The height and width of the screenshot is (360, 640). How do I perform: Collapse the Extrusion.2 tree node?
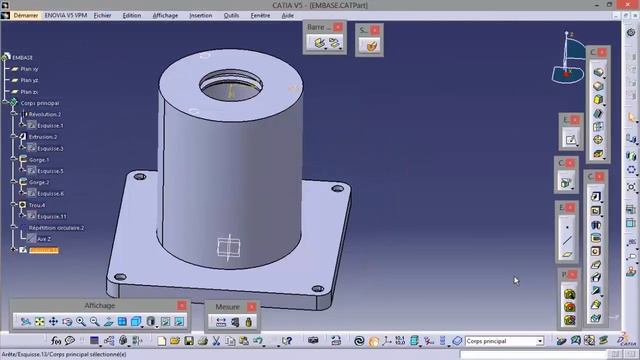point(14,136)
